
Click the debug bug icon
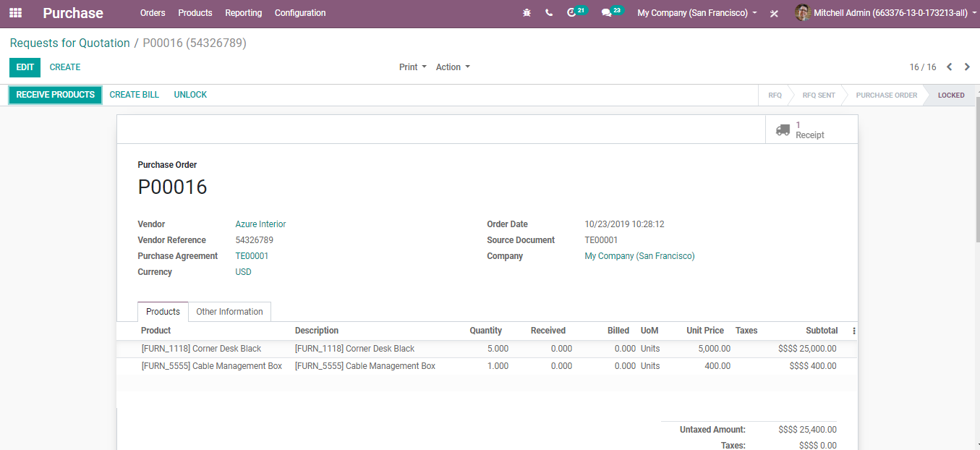(527, 13)
